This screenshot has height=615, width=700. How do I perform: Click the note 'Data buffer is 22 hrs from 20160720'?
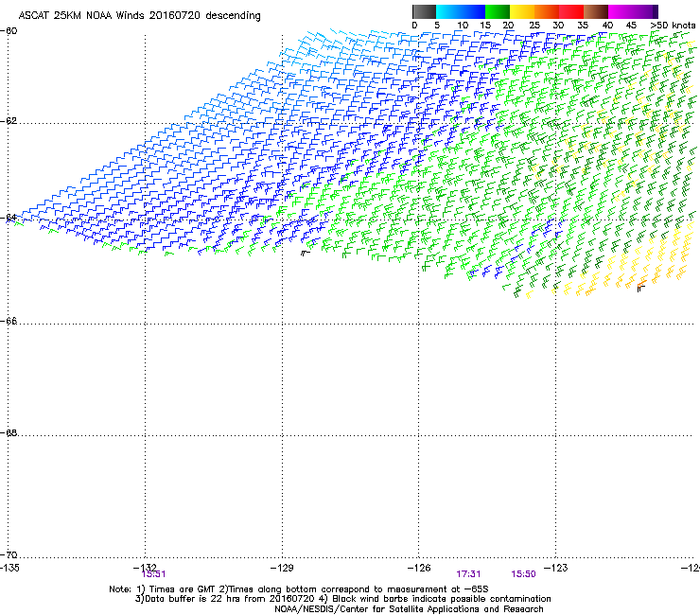[x=225, y=599]
